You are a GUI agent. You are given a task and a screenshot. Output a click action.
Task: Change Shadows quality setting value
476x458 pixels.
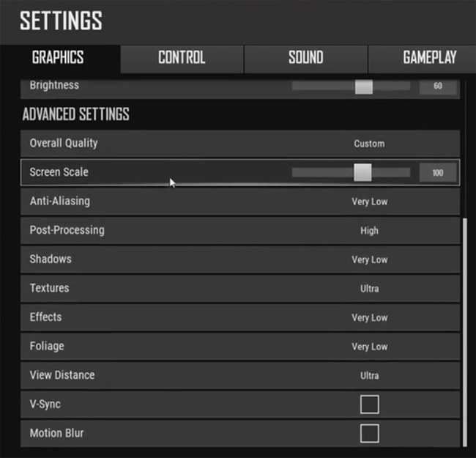coord(369,259)
